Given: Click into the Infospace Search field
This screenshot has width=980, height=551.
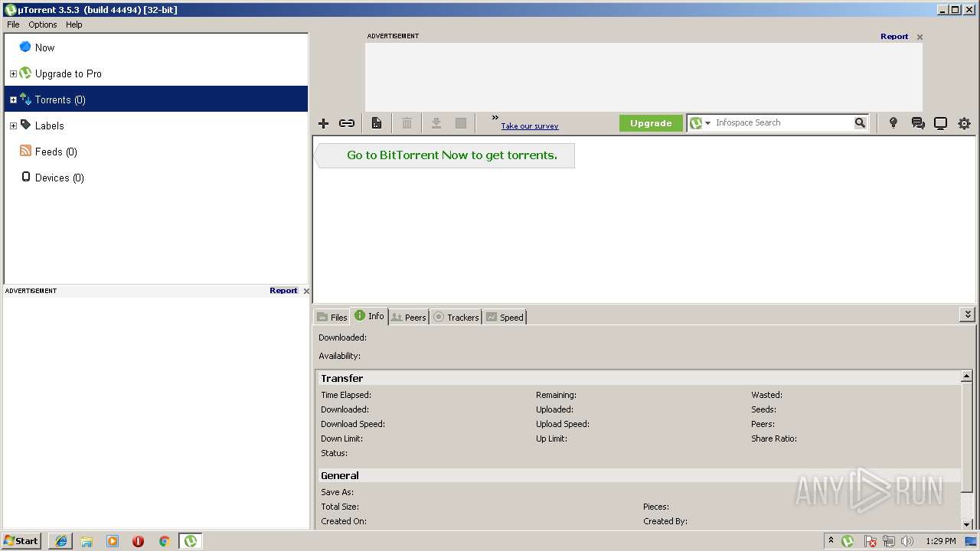Looking at the screenshot, I should [782, 122].
